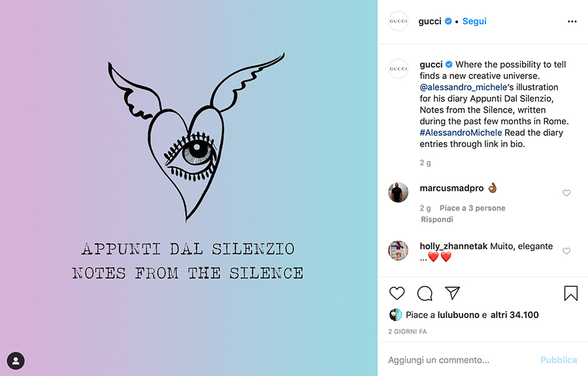Share post with paper plane icon
Screen dimensions: 588x376
coord(452,293)
